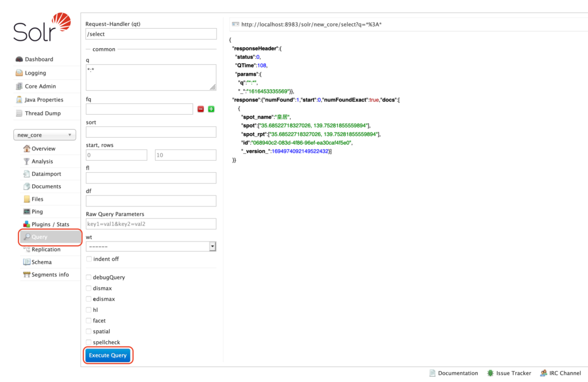Click the Java Properties icon
The height and width of the screenshot is (382, 588).
pyautogui.click(x=19, y=100)
